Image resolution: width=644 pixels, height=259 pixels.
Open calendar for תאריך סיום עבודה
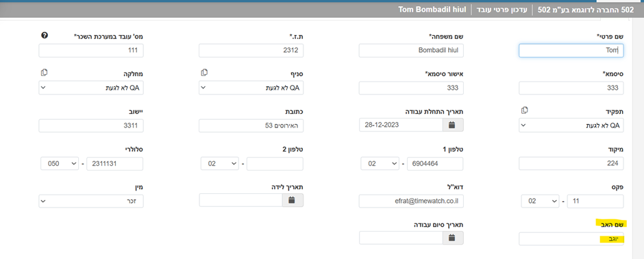453,238
